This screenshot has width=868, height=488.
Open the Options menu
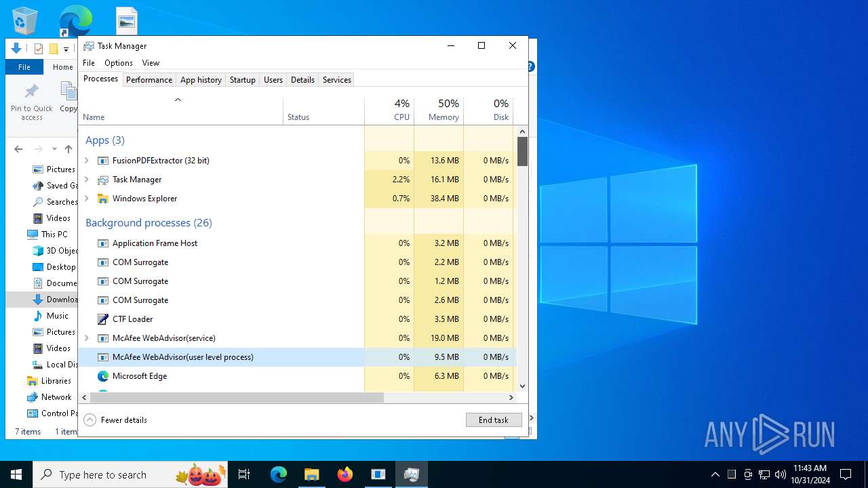[119, 63]
